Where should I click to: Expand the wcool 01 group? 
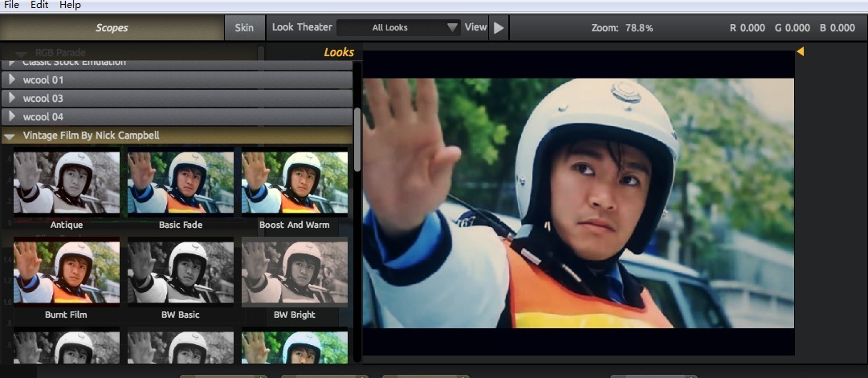tap(177, 80)
